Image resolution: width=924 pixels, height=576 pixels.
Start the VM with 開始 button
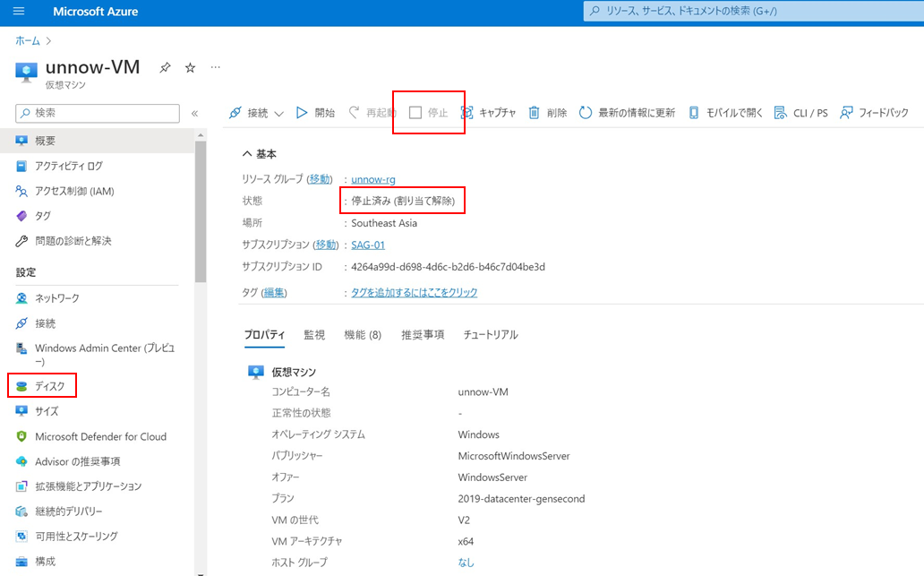pyautogui.click(x=315, y=113)
